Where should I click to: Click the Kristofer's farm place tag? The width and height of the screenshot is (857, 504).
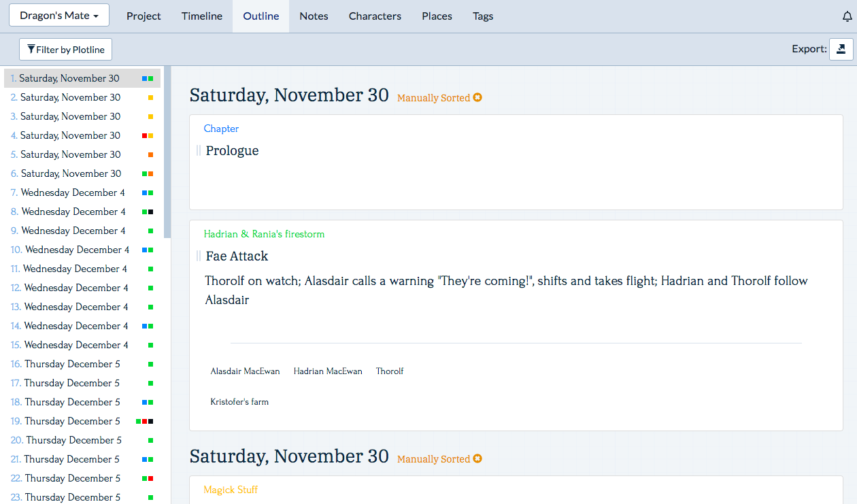(x=239, y=402)
